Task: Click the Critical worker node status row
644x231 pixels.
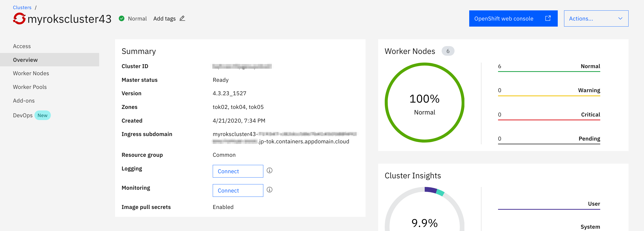Action: 549,115
